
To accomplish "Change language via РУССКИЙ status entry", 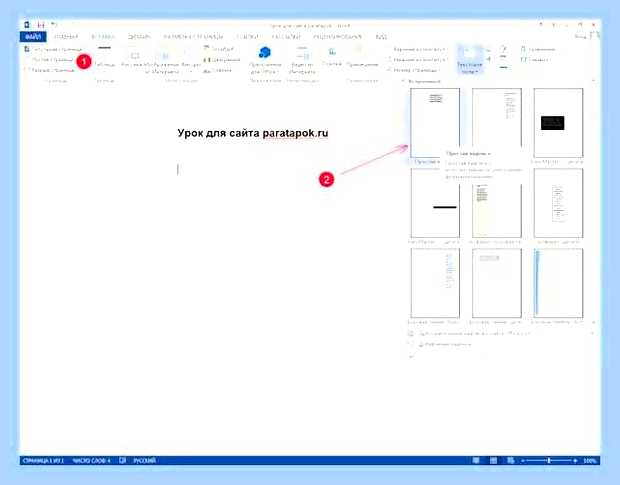I will point(144,460).
